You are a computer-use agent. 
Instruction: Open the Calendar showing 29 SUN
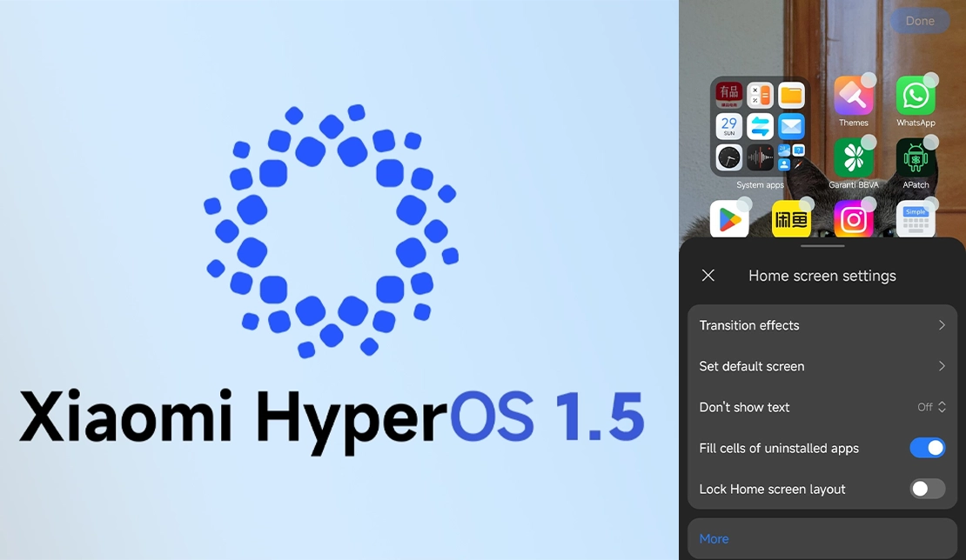tap(729, 126)
